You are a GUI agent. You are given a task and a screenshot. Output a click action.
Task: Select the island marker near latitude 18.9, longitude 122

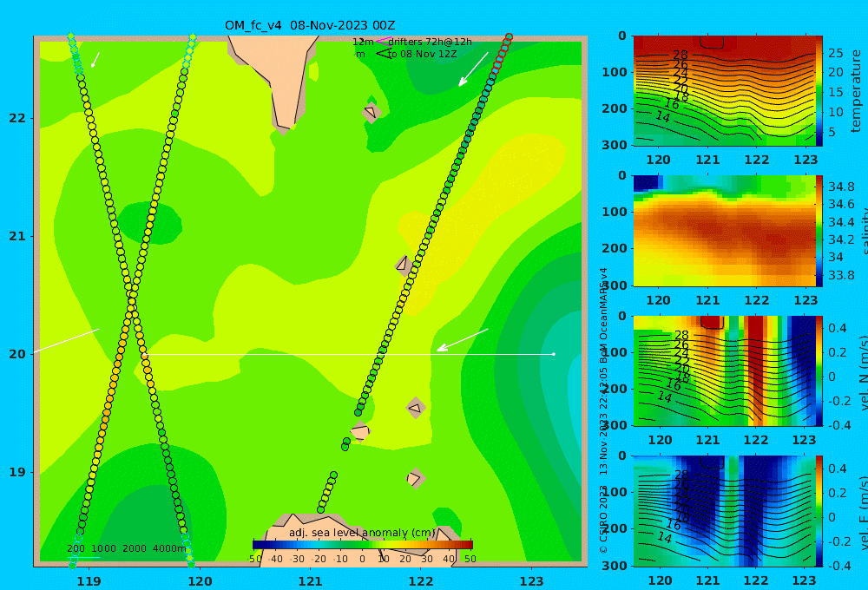coord(415,478)
